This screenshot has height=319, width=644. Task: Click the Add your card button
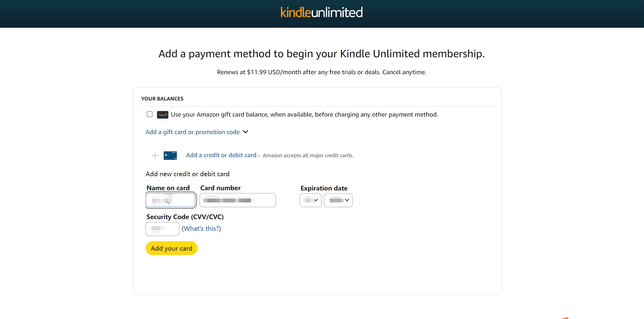point(172,248)
